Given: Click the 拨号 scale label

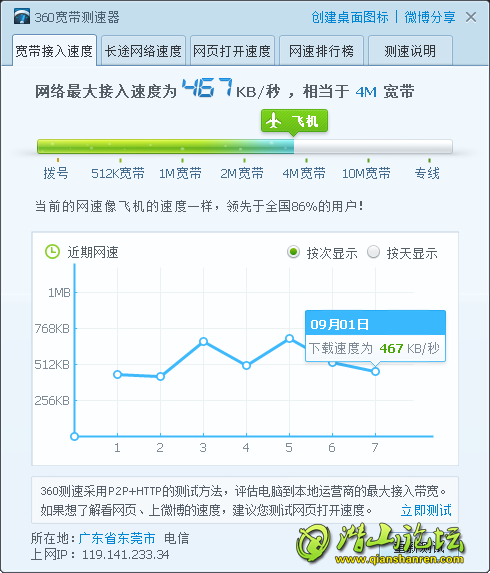Looking at the screenshot, I should (x=56, y=173).
